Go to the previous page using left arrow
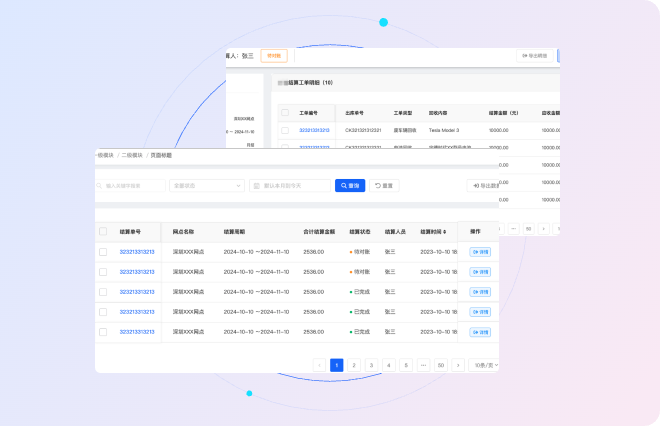Screen dimensions: 660x426 coord(320,365)
